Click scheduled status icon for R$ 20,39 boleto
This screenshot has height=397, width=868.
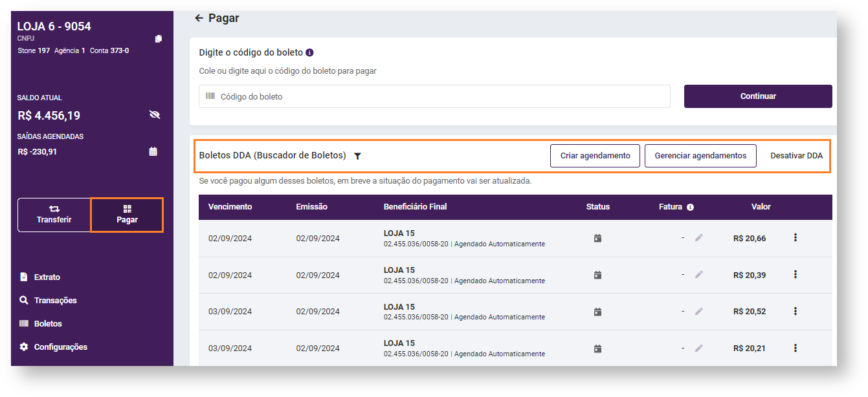click(597, 275)
